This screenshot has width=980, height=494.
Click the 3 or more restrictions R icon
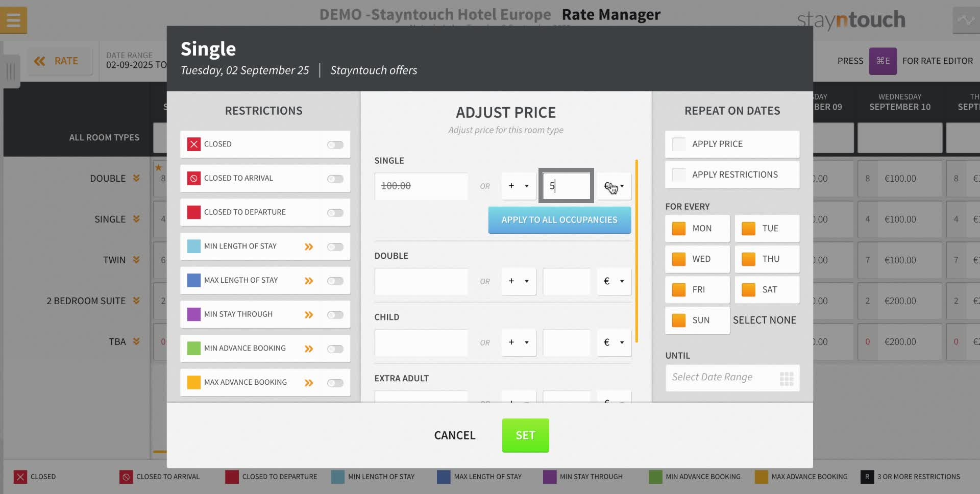pyautogui.click(x=867, y=477)
